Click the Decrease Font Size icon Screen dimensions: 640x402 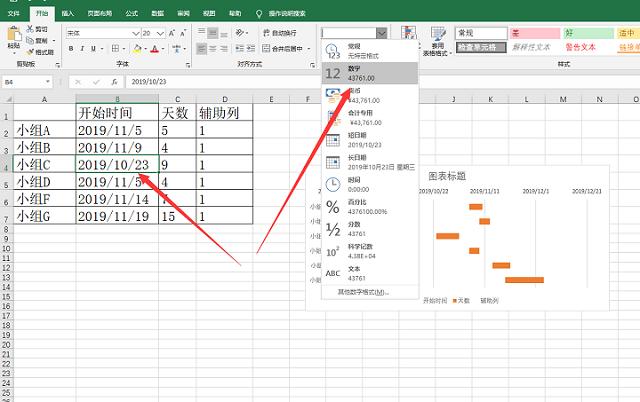[x=183, y=33]
